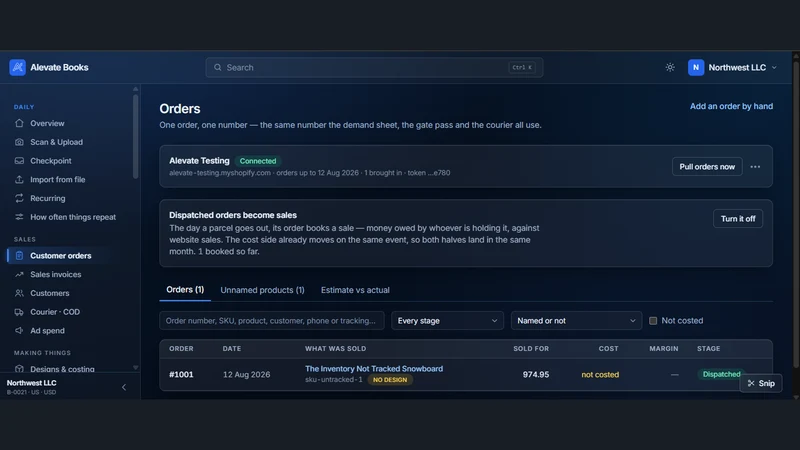Click the MARGIN column header
This screenshot has height=450, width=800.
tap(664, 348)
